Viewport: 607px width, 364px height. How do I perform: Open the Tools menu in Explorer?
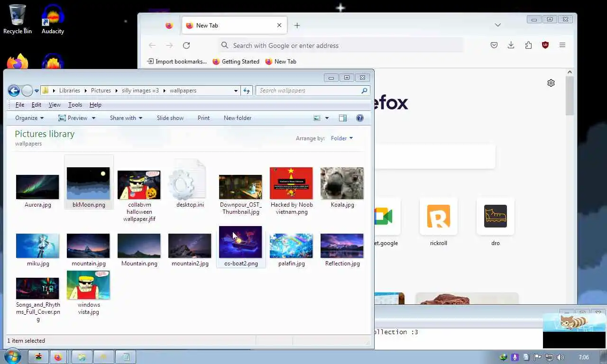coord(75,105)
